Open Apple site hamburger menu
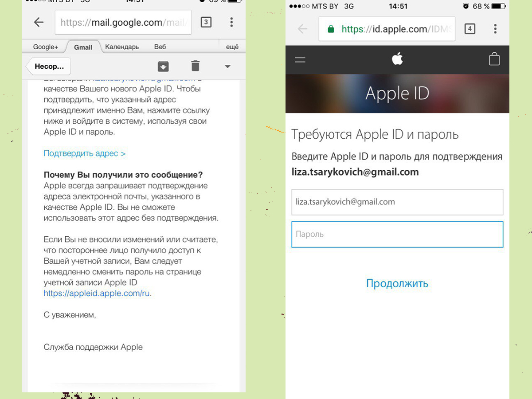Screen dimensions: 532x399 point(300,59)
